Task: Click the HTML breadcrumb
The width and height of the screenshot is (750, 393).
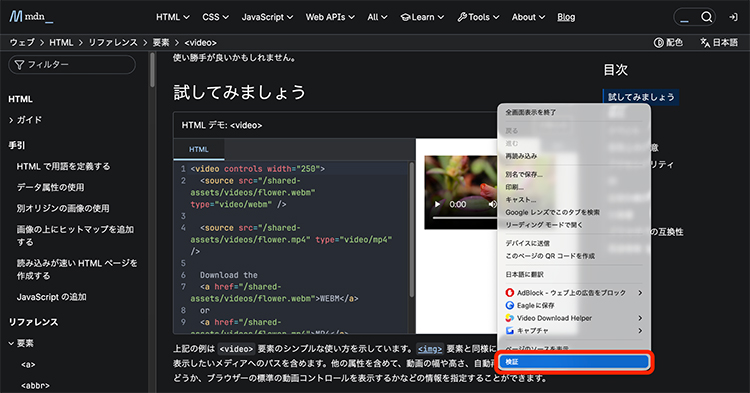Action: coord(61,43)
